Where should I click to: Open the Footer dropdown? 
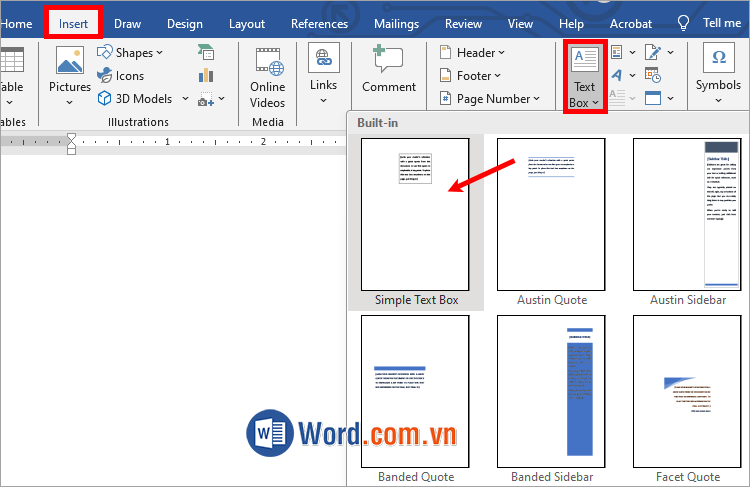tap(470, 76)
